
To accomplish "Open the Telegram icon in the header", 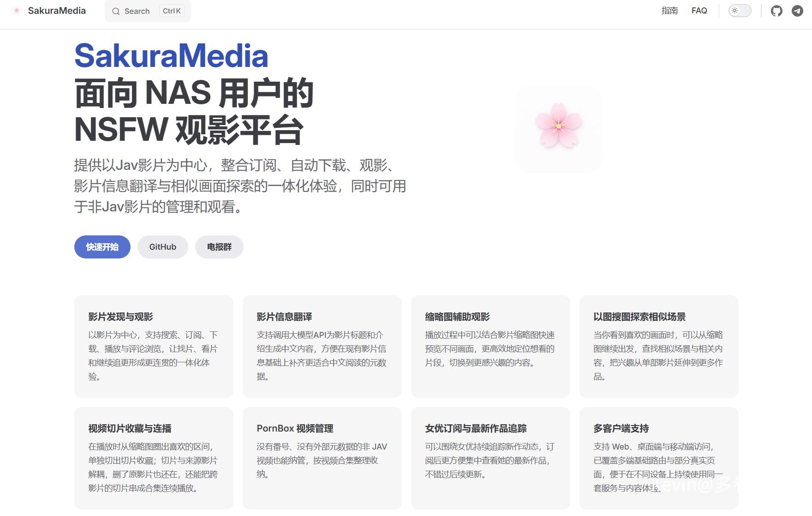I will click(x=797, y=11).
